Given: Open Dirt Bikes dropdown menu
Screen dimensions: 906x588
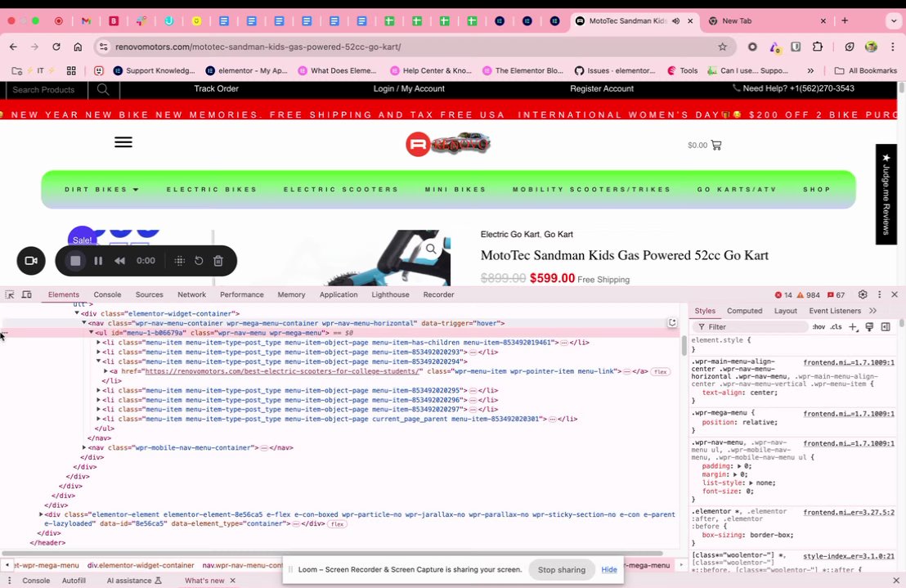Looking at the screenshot, I should tap(101, 190).
